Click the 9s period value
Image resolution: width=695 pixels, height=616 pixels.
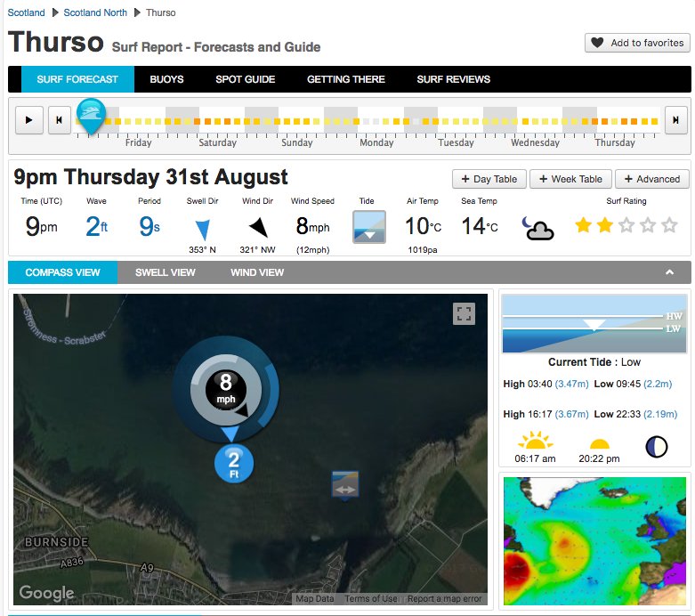pos(150,226)
